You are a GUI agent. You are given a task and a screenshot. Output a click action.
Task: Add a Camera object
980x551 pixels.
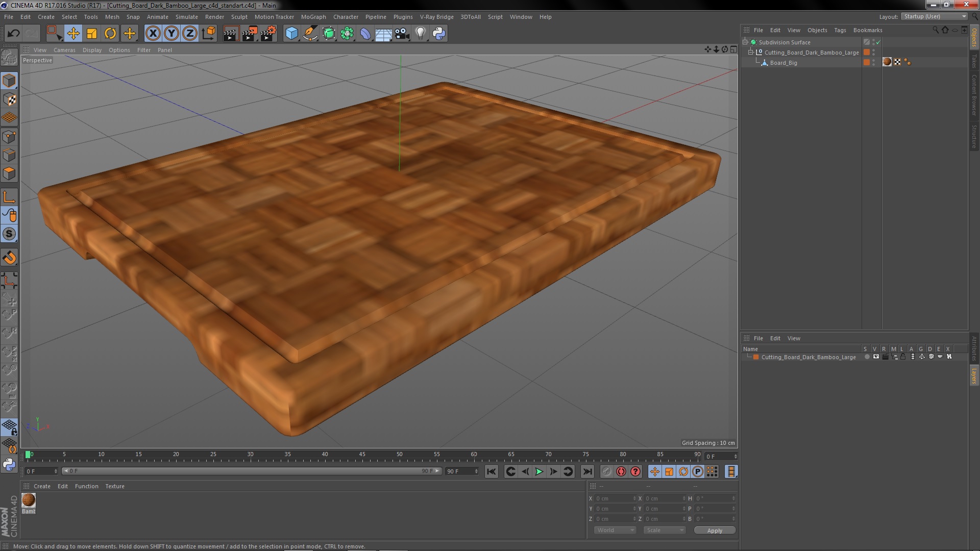pyautogui.click(x=402, y=34)
